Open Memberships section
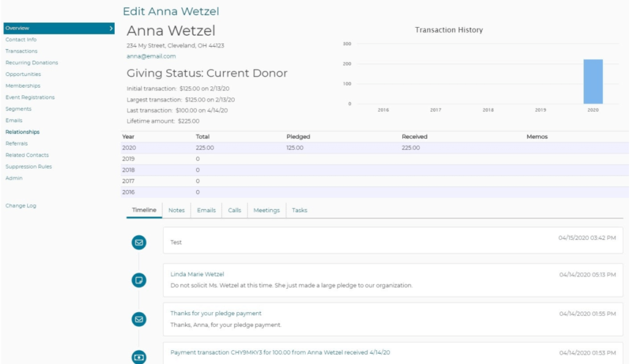The image size is (632, 364). pos(23,86)
